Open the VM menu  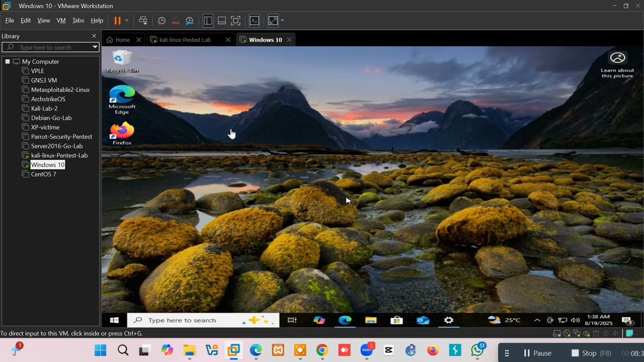61,21
